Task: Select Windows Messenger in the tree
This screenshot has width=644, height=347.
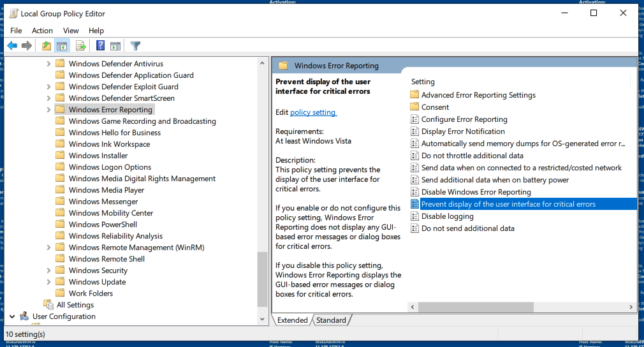Action: click(103, 202)
